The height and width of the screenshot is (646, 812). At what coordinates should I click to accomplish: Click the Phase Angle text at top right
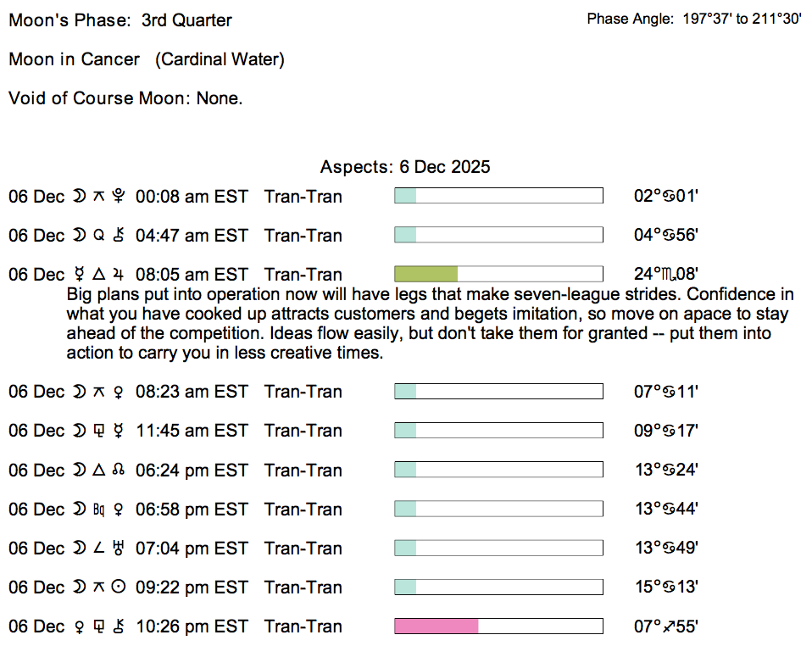694,19
